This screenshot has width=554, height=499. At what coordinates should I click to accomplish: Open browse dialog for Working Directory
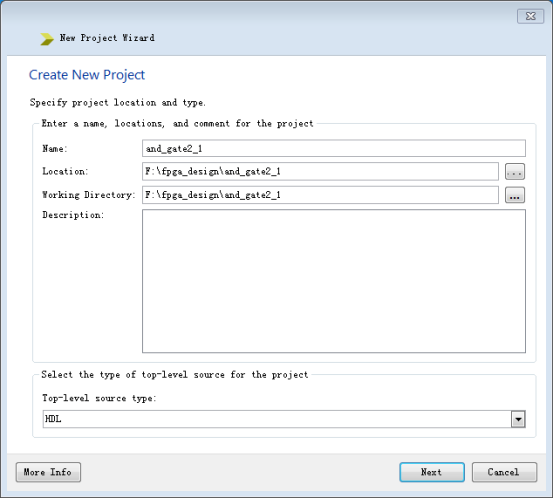(515, 195)
